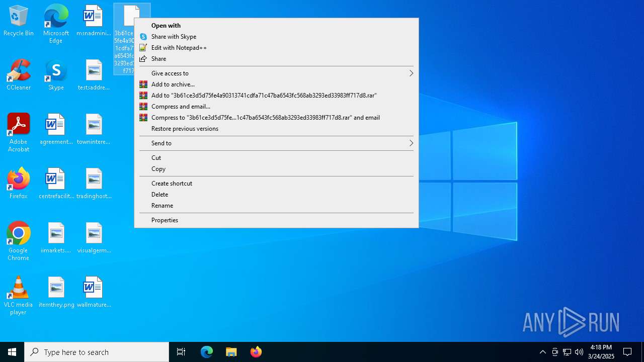The height and width of the screenshot is (362, 644).
Task: Click the taskbar search box
Action: (97, 352)
